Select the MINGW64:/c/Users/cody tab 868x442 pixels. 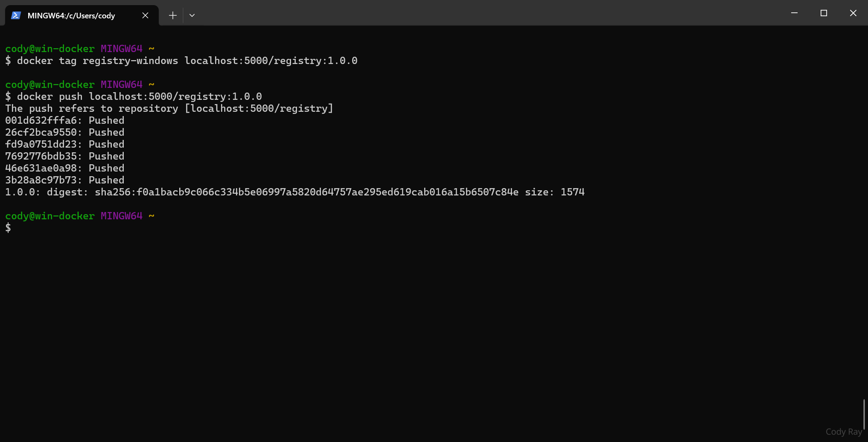(x=71, y=16)
